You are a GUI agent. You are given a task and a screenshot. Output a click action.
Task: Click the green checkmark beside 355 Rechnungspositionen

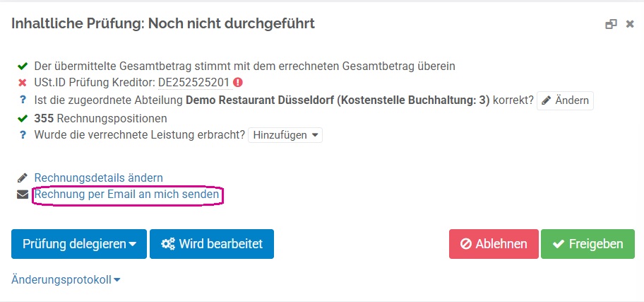pos(22,119)
